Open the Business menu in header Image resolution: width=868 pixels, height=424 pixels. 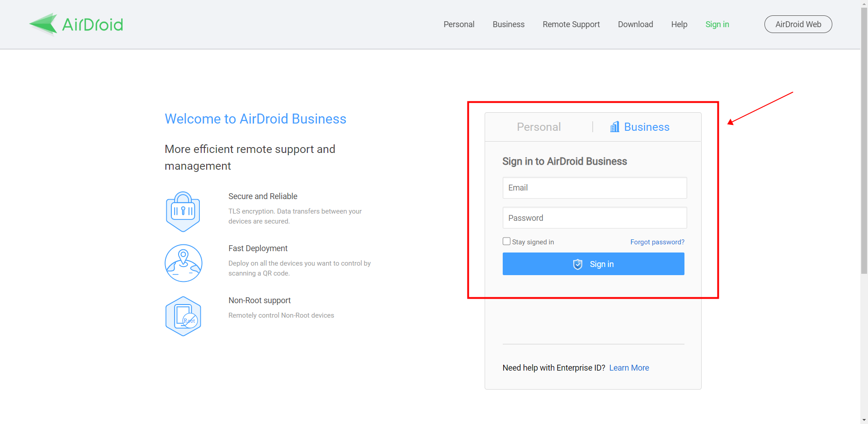(509, 24)
